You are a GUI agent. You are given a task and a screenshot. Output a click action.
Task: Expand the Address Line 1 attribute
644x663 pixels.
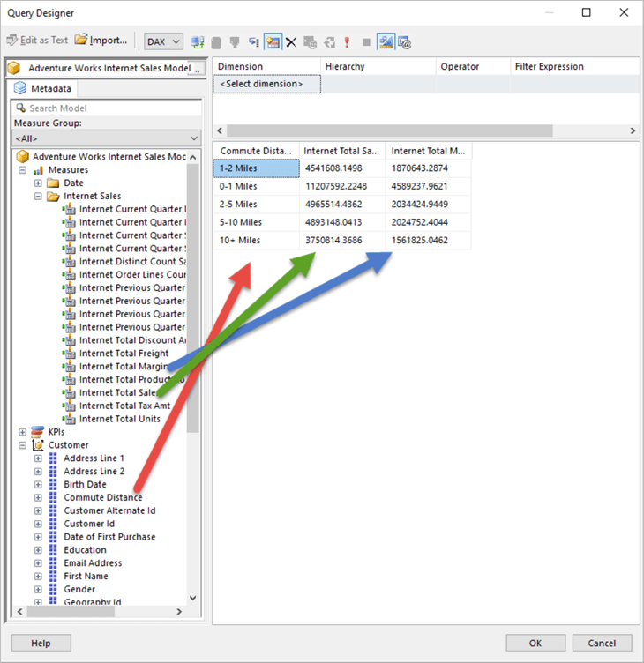38,458
